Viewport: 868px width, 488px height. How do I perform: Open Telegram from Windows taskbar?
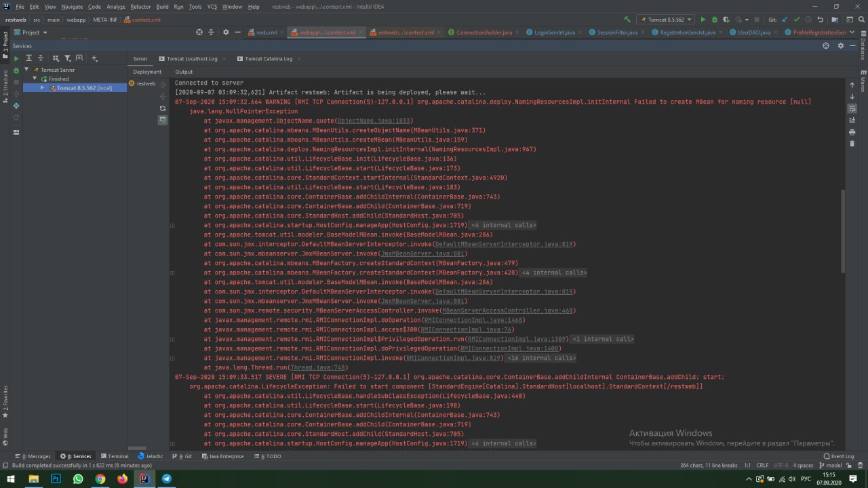coord(166,479)
